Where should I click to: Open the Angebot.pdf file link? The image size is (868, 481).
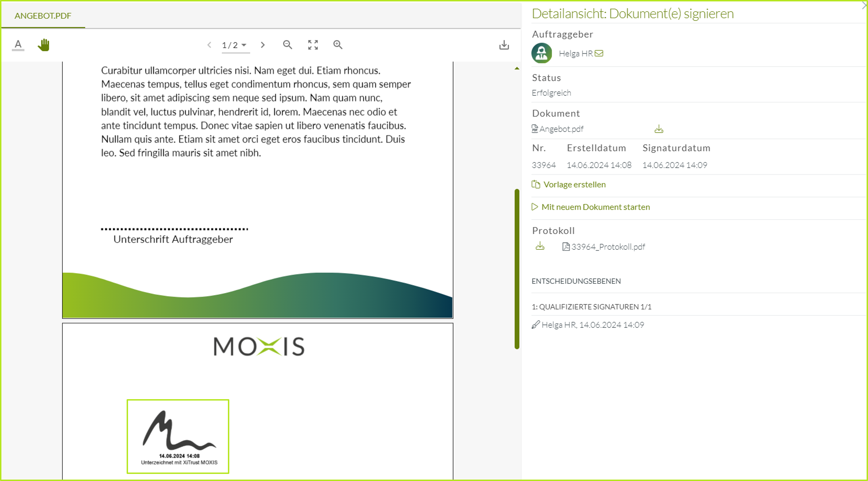coord(561,129)
